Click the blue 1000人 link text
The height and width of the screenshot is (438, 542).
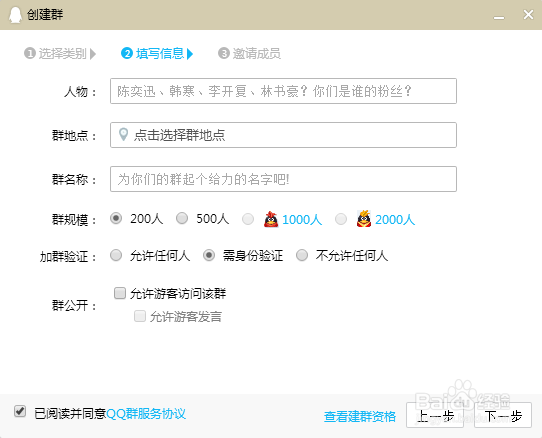(302, 220)
